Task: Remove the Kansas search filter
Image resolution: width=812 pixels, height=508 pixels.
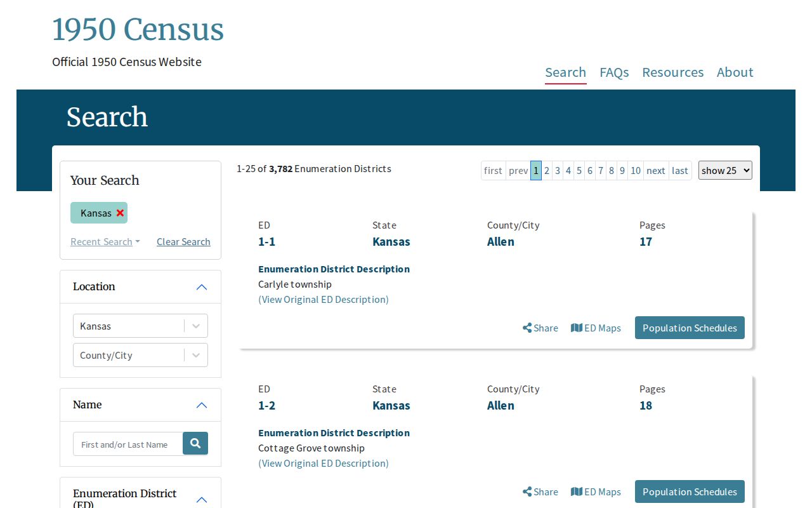Action: pyautogui.click(x=120, y=213)
